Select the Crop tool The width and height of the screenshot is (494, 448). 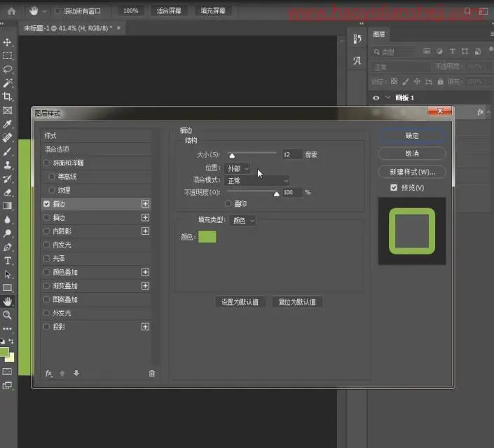7,97
